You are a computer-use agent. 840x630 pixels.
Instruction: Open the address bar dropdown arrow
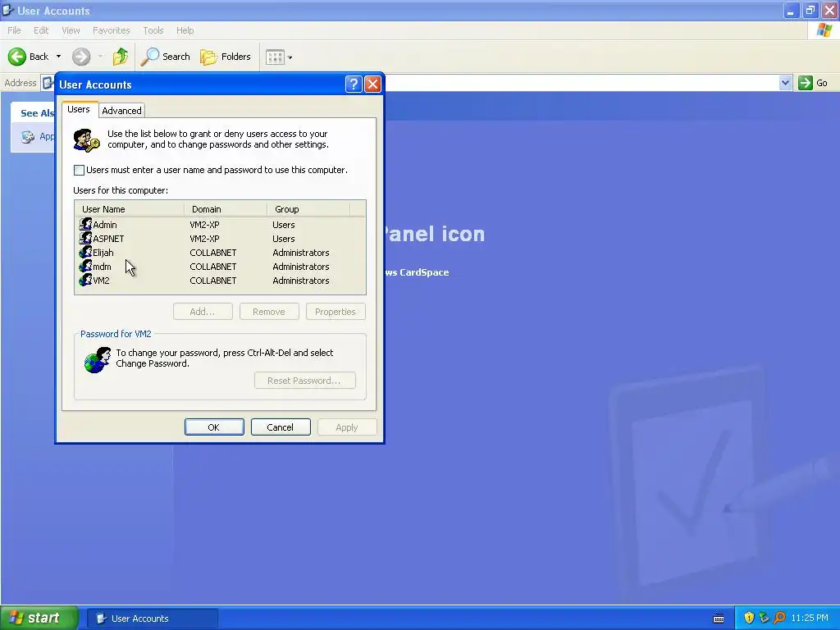pyautogui.click(x=785, y=83)
